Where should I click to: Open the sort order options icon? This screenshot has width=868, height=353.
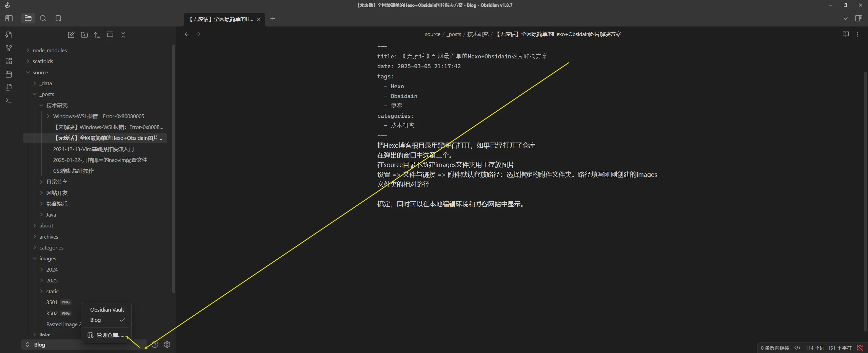pos(97,35)
